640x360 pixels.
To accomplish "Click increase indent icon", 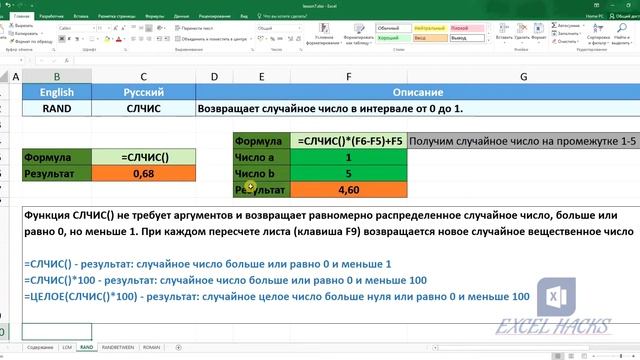I will [x=167, y=39].
